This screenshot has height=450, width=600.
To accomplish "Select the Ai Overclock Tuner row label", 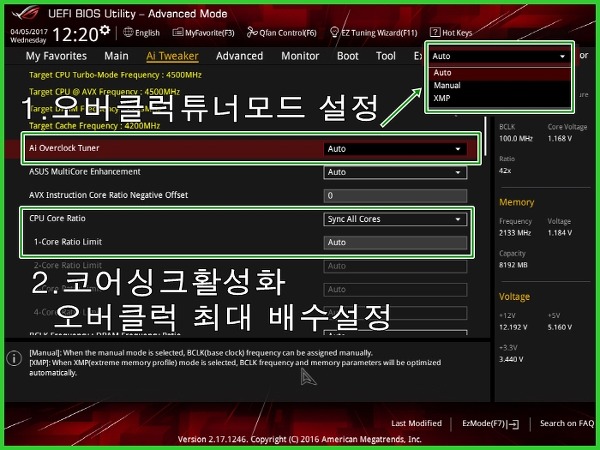I will 64,148.
